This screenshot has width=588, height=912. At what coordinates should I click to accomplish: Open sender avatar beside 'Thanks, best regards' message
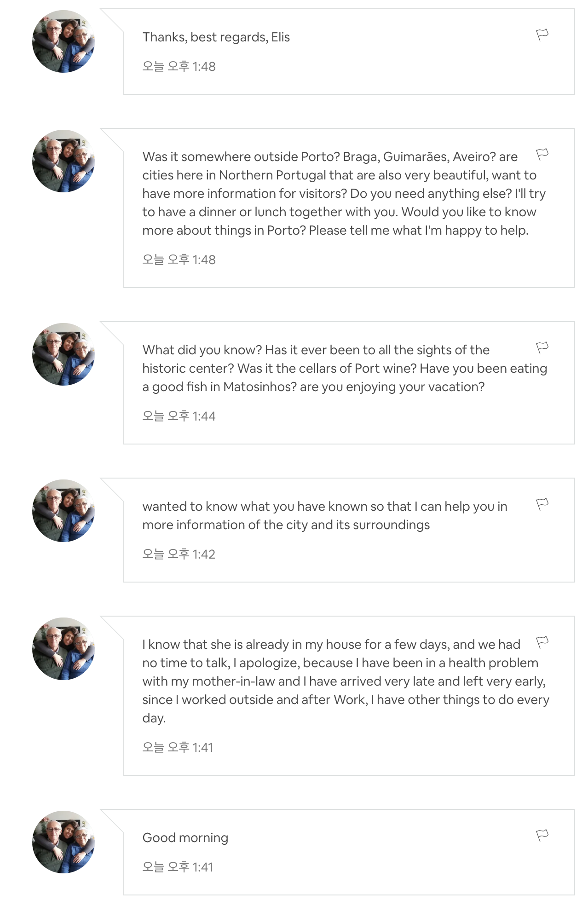tap(63, 41)
